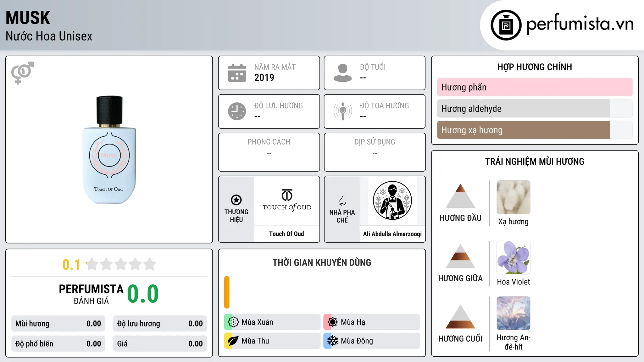
Task: Click the Hương An-đê-hít note label
Action: [x=514, y=342]
